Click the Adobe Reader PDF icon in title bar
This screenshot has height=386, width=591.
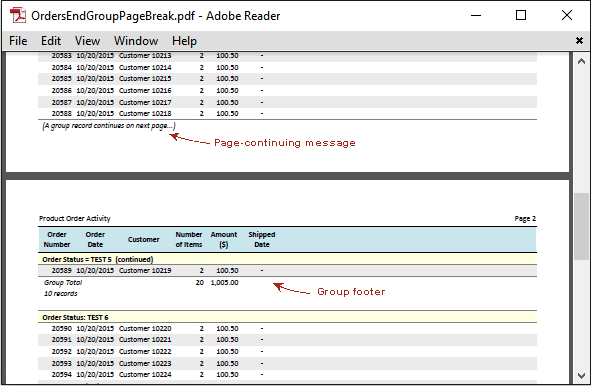[x=17, y=15]
